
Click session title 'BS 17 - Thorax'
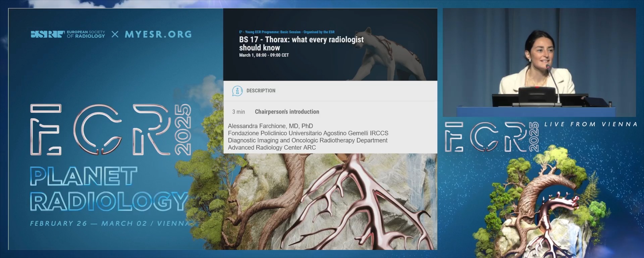301,44
